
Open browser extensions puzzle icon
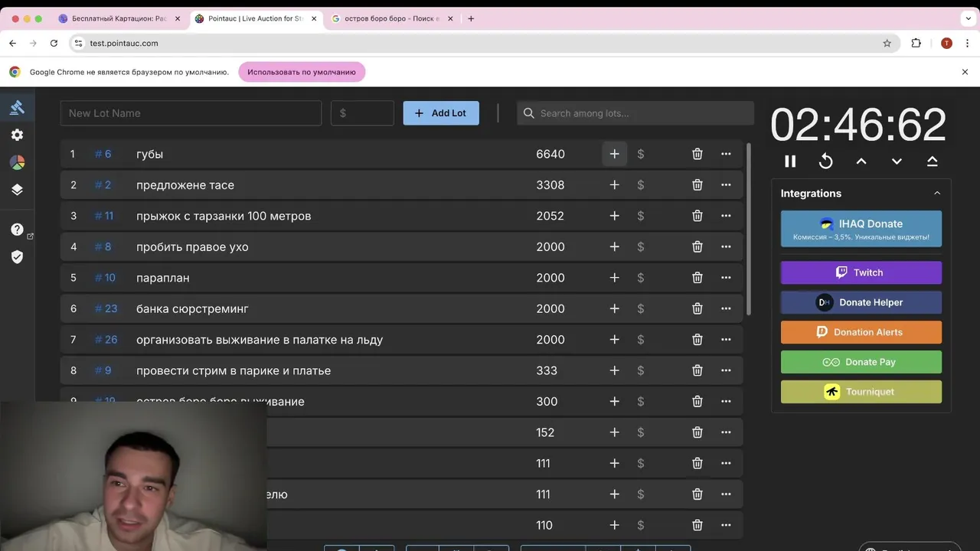click(x=916, y=44)
